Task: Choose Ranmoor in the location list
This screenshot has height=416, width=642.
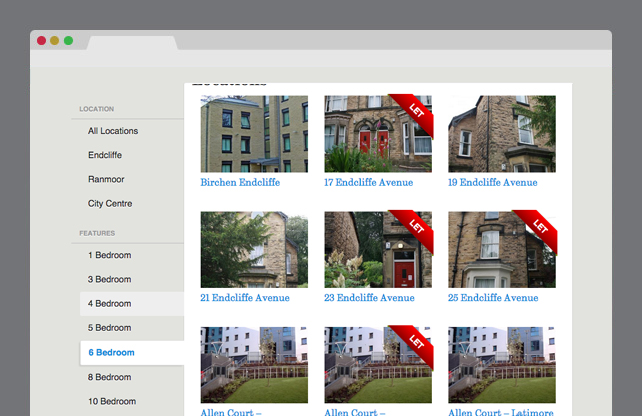Action: [x=104, y=179]
